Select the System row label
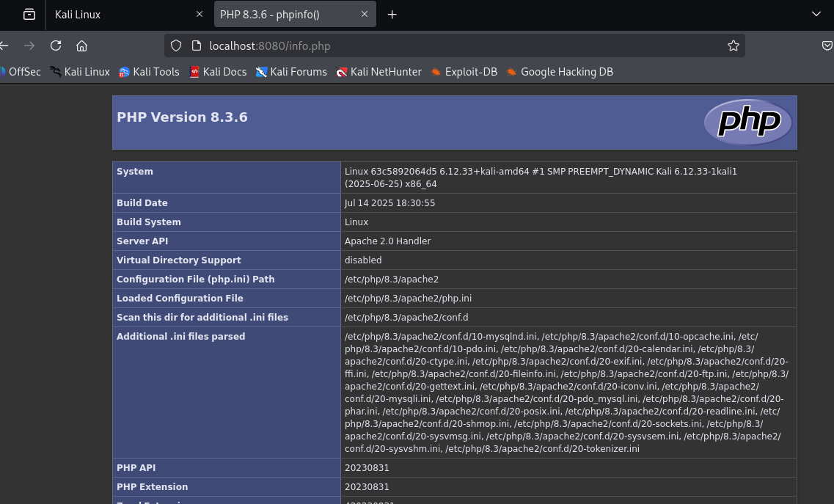Screen dimensions: 834x504 click(x=134, y=172)
